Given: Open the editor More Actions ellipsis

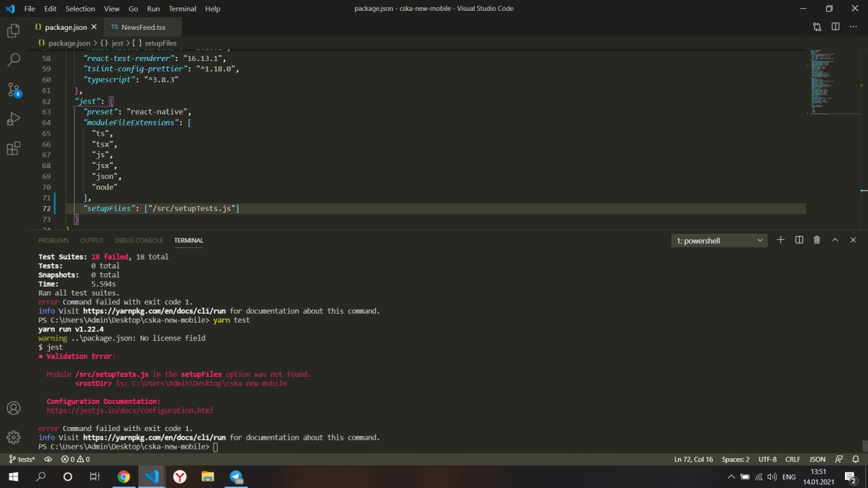Looking at the screenshot, I should [854, 27].
